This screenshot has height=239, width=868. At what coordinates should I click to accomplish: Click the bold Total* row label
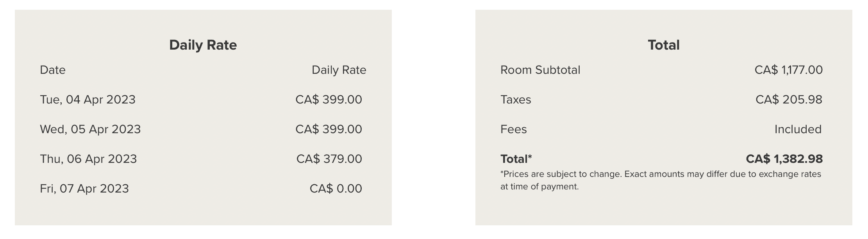tap(516, 159)
